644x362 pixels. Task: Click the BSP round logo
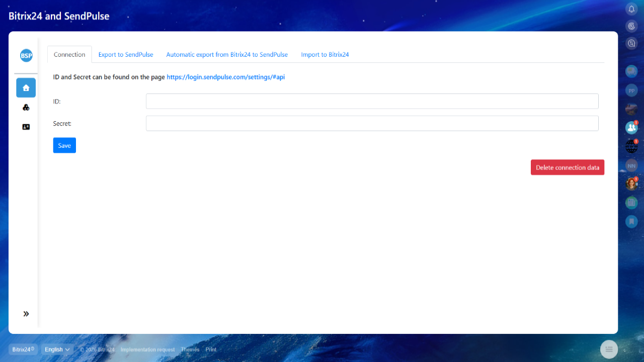(x=26, y=56)
